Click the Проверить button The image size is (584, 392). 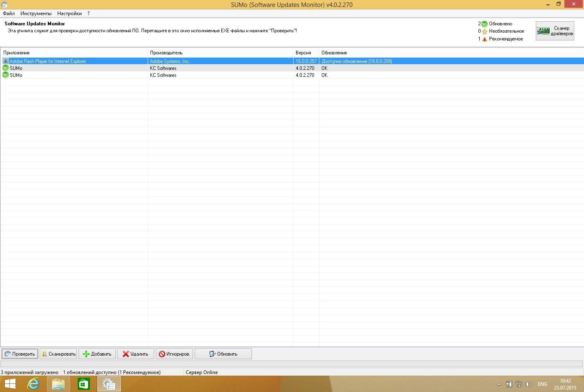pos(20,354)
